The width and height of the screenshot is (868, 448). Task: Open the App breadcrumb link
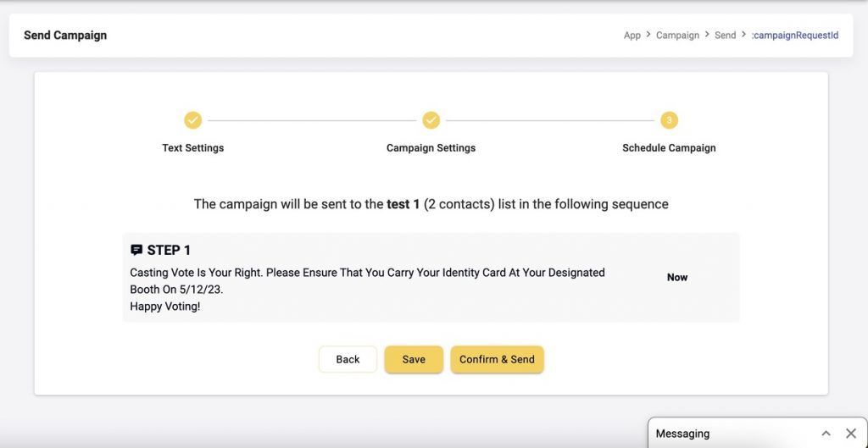[x=632, y=36]
